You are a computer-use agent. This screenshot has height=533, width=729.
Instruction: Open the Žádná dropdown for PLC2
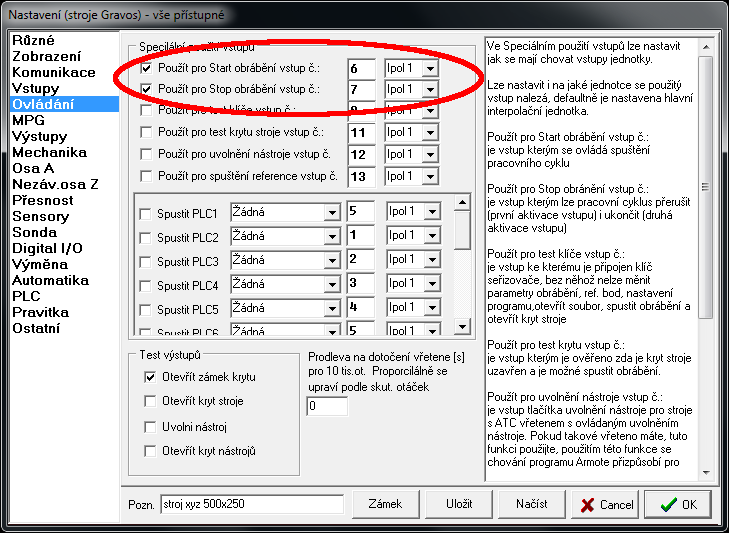tap(331, 236)
